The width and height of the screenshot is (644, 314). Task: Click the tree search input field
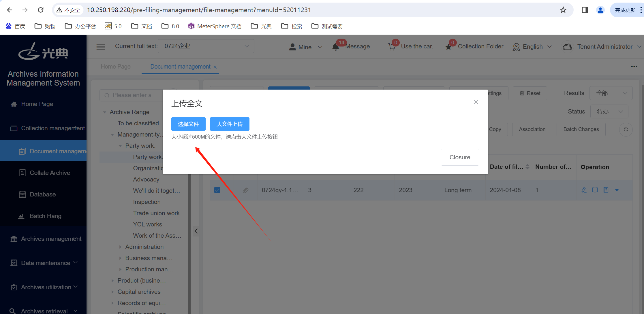coord(131,95)
